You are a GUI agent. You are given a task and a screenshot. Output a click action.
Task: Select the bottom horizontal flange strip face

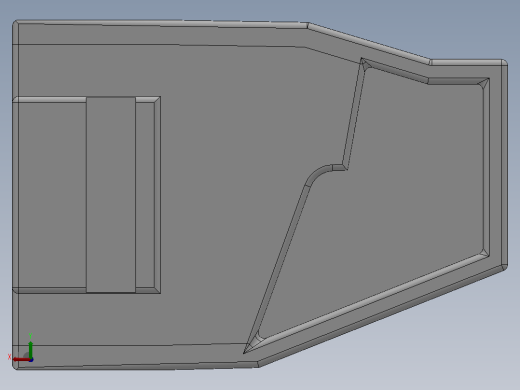click(133, 356)
